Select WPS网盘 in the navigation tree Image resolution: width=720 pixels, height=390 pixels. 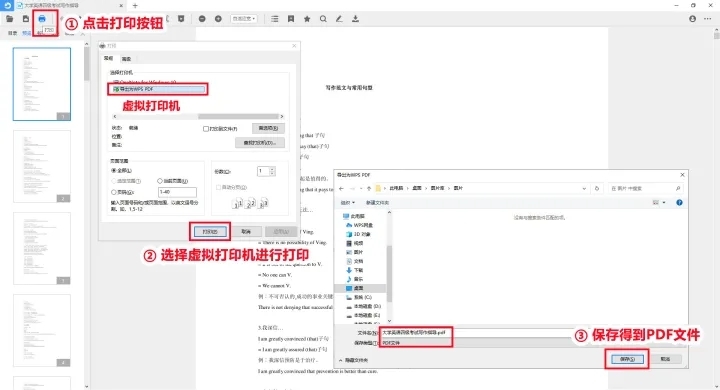tap(360, 225)
